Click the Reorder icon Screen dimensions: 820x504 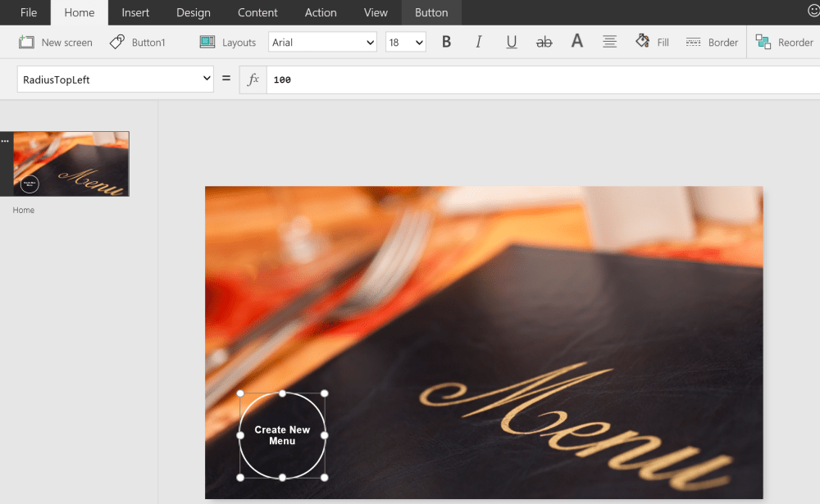click(763, 43)
